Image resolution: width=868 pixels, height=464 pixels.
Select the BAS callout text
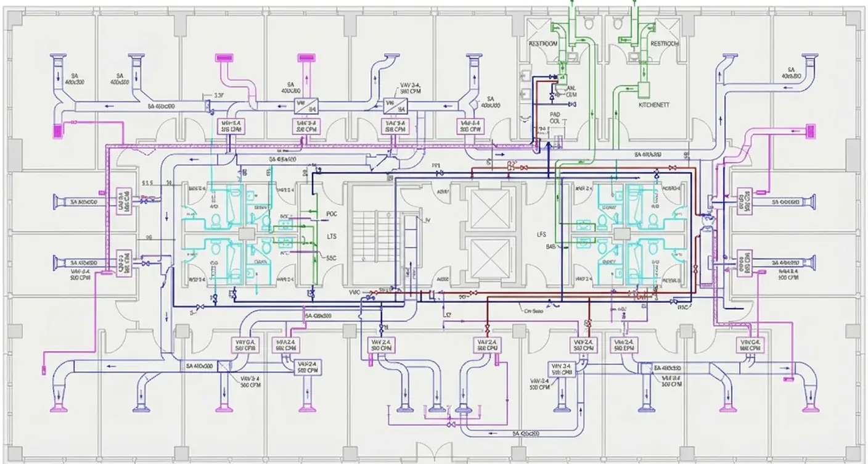pyautogui.click(x=552, y=246)
